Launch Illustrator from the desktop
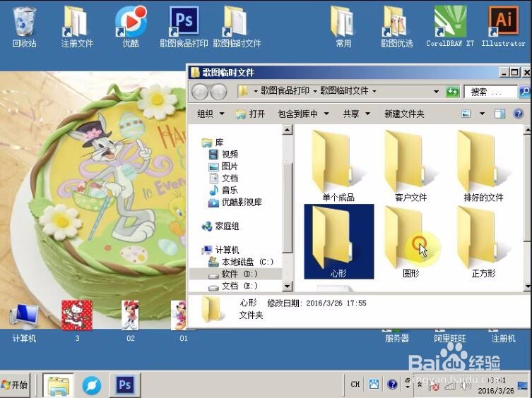 tap(503, 27)
